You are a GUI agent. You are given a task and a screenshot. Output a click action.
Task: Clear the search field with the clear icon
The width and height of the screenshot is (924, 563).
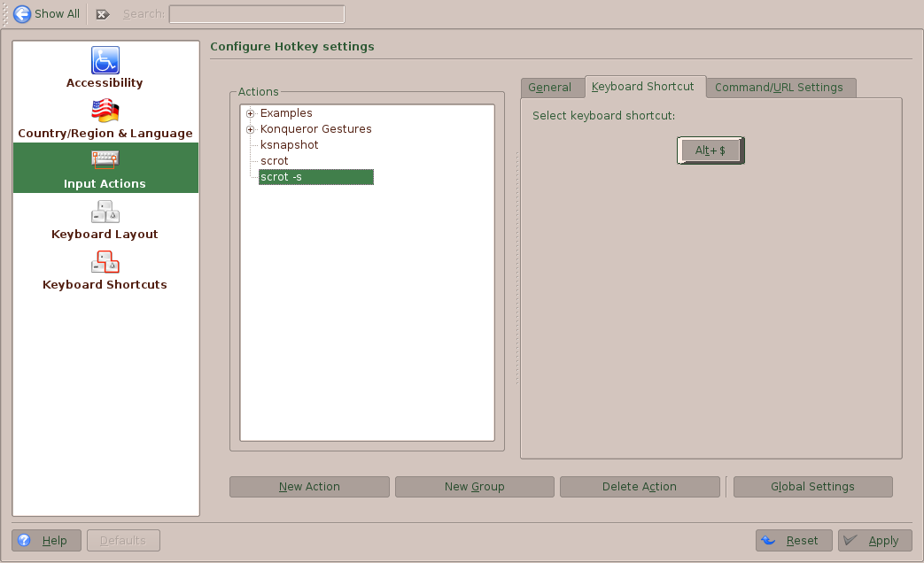[103, 14]
